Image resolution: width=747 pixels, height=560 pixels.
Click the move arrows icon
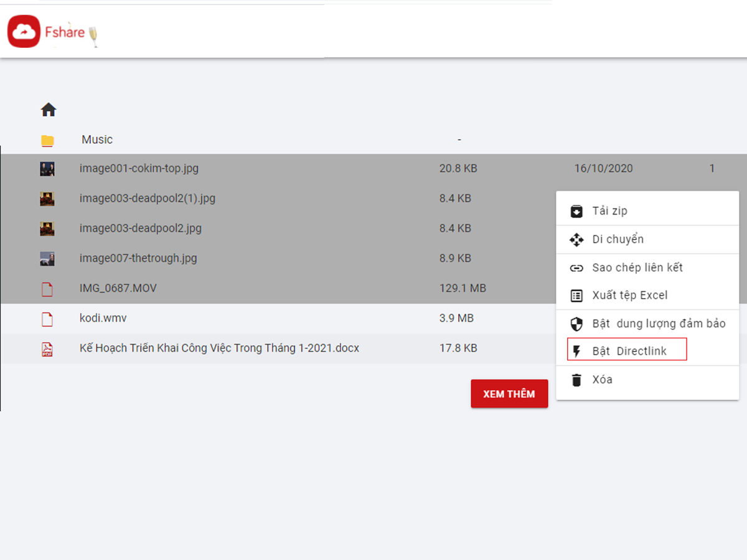click(x=576, y=240)
